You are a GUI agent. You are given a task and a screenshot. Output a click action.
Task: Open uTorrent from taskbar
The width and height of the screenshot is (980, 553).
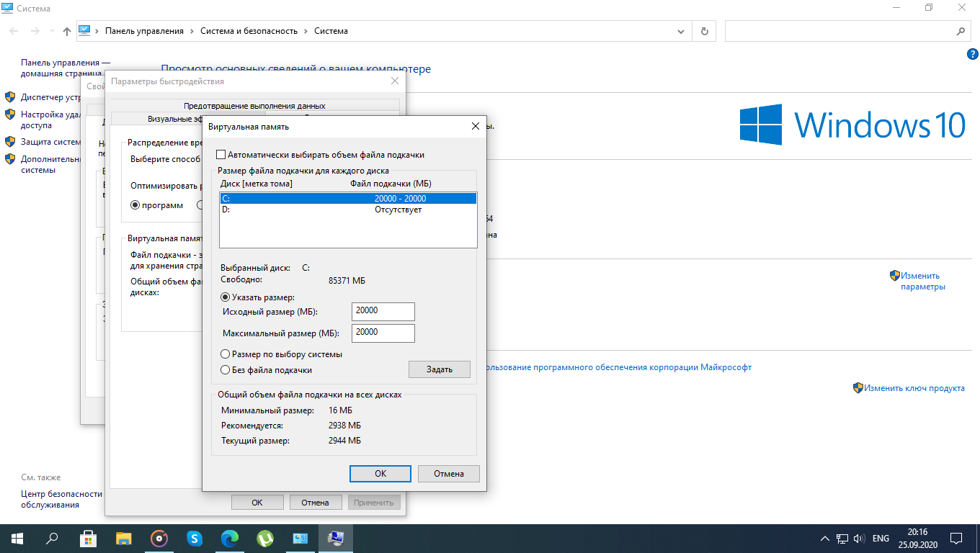(x=265, y=538)
